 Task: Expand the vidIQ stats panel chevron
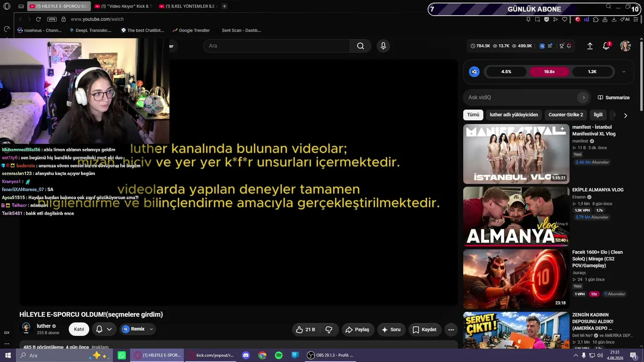pos(624,72)
